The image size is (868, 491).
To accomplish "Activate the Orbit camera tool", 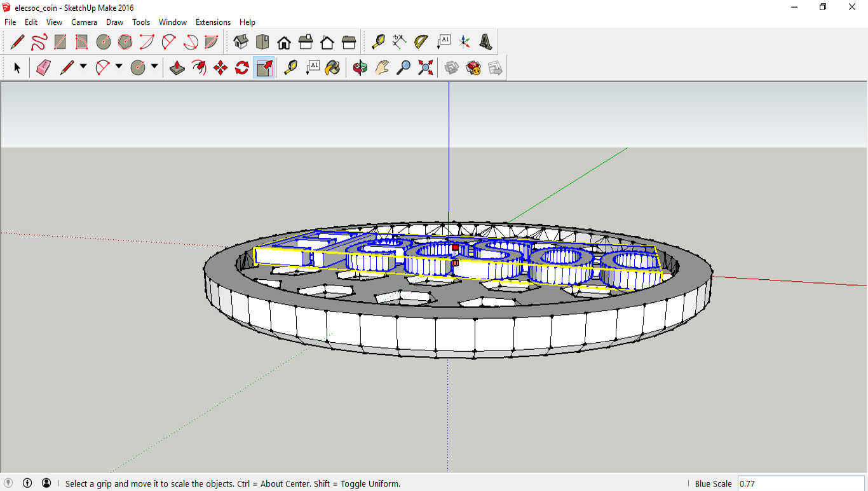I will click(360, 67).
